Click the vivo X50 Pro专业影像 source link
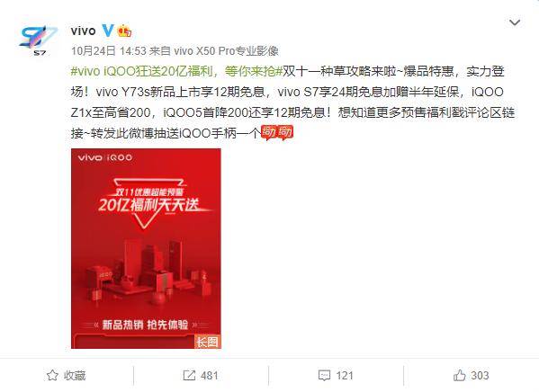This screenshot has width=539, height=392. tap(226, 51)
